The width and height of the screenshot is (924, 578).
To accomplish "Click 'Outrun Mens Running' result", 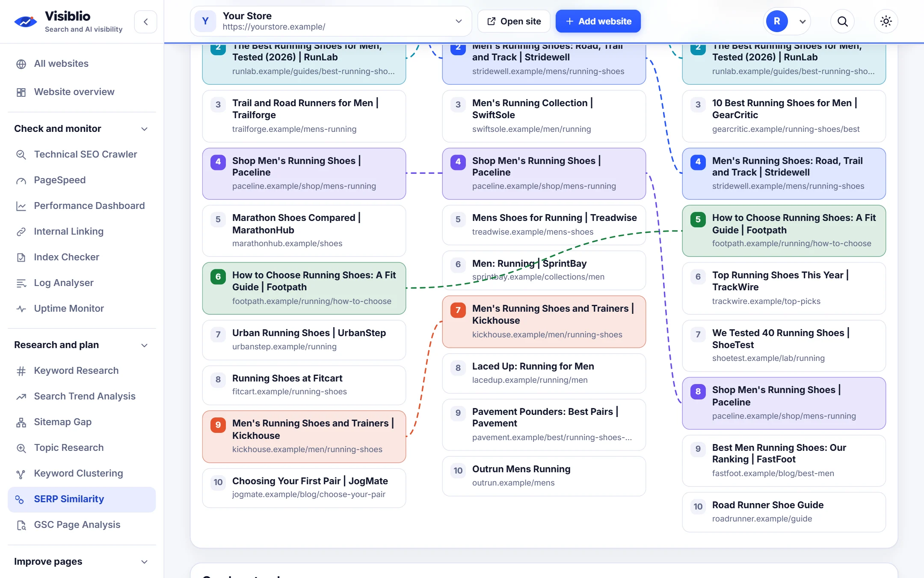I will click(544, 476).
